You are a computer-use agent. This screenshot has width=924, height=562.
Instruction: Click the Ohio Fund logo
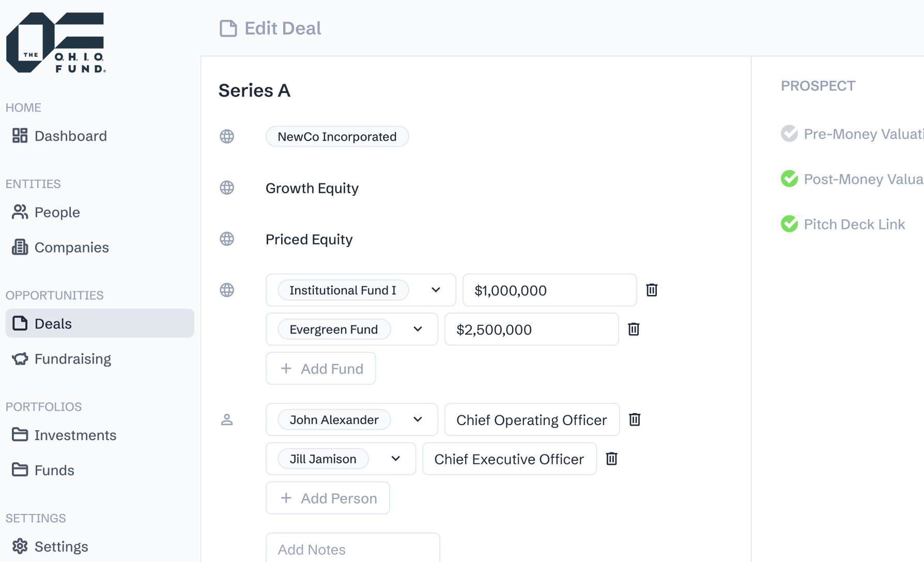[x=55, y=43]
